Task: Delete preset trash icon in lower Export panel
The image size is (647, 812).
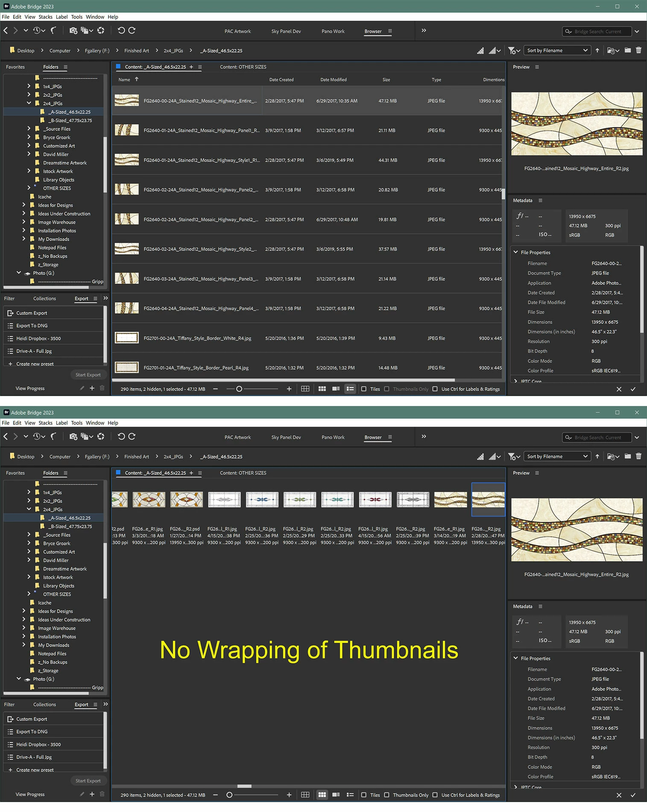Action: (102, 794)
